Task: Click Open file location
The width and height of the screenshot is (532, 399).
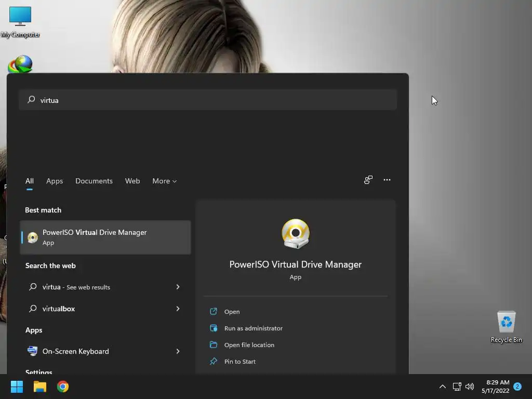Action: point(249,345)
